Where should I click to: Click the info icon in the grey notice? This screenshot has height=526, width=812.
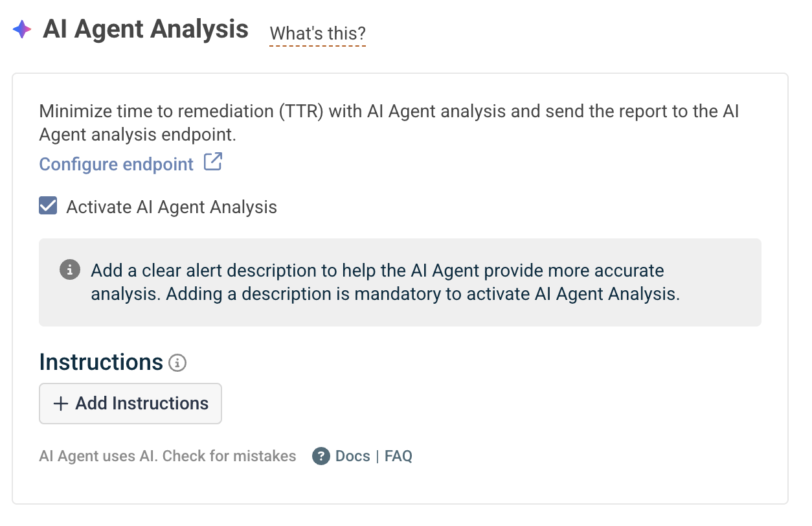(x=70, y=269)
